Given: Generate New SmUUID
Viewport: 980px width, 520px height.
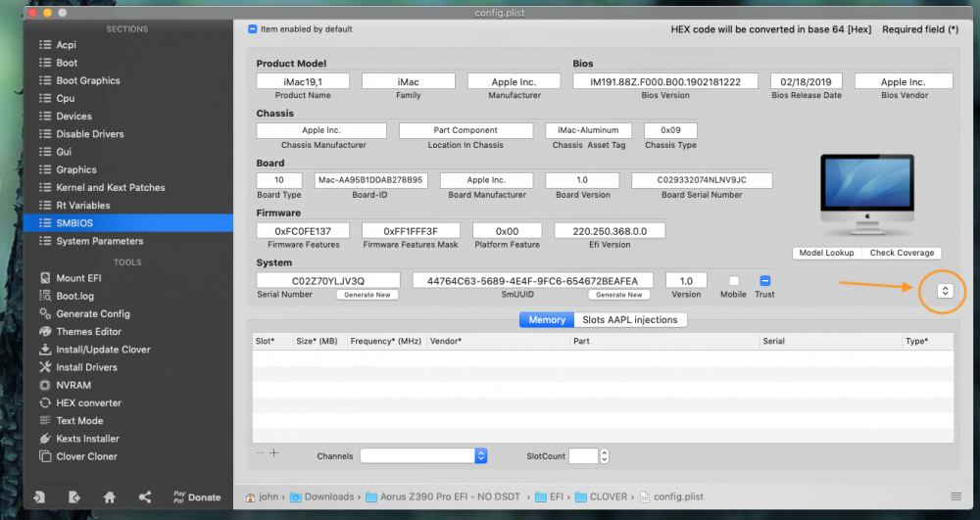Looking at the screenshot, I should pyautogui.click(x=618, y=295).
